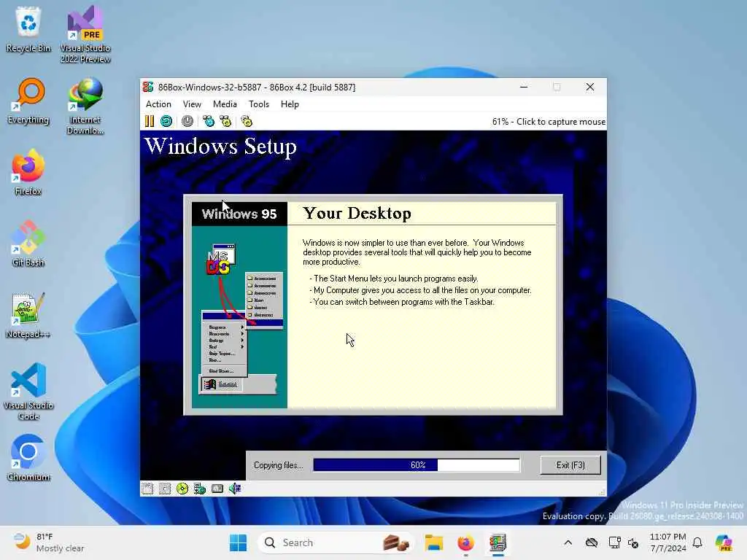Open Recycle Bin desktop icon
This screenshot has width=747, height=560.
coord(28,29)
